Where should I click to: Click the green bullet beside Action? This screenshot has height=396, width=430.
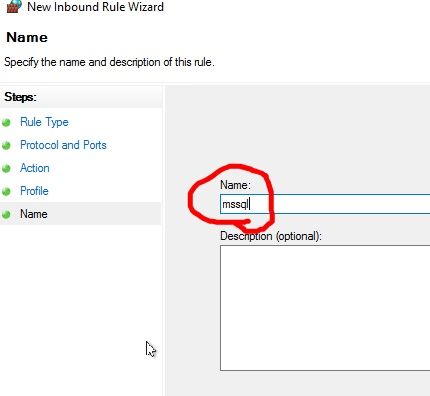coord(6,169)
